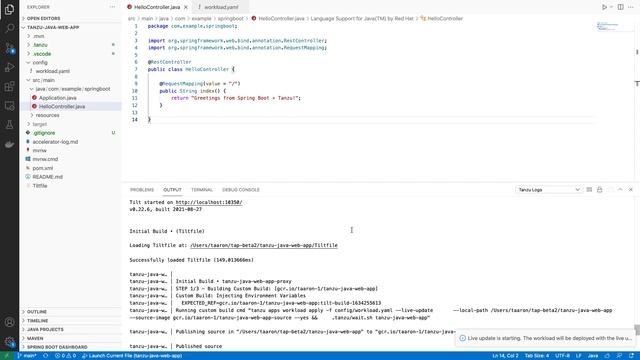Close the HelloController.java tab
640x360 pixels.
(186, 7)
